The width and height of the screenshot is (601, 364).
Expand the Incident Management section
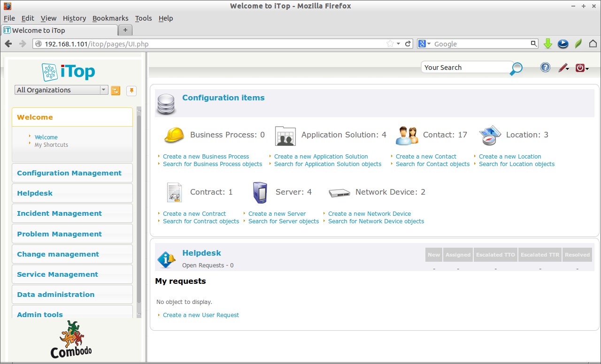[x=72, y=213]
